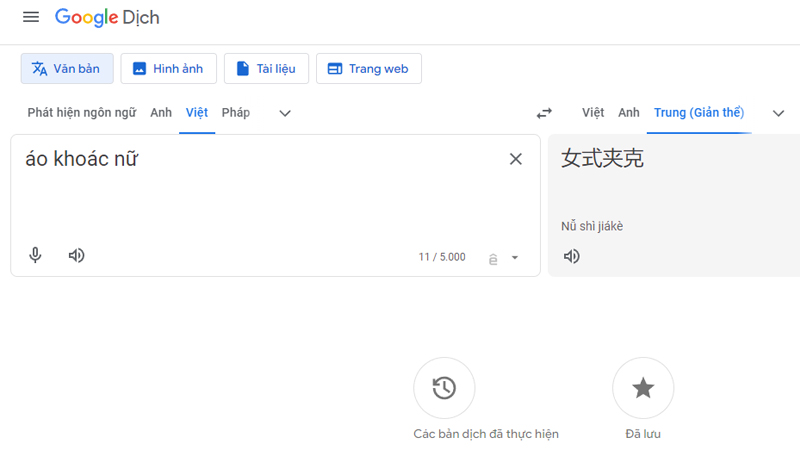The width and height of the screenshot is (800, 450).
Task: Listen to the Chinese translation audio
Action: pos(571,256)
